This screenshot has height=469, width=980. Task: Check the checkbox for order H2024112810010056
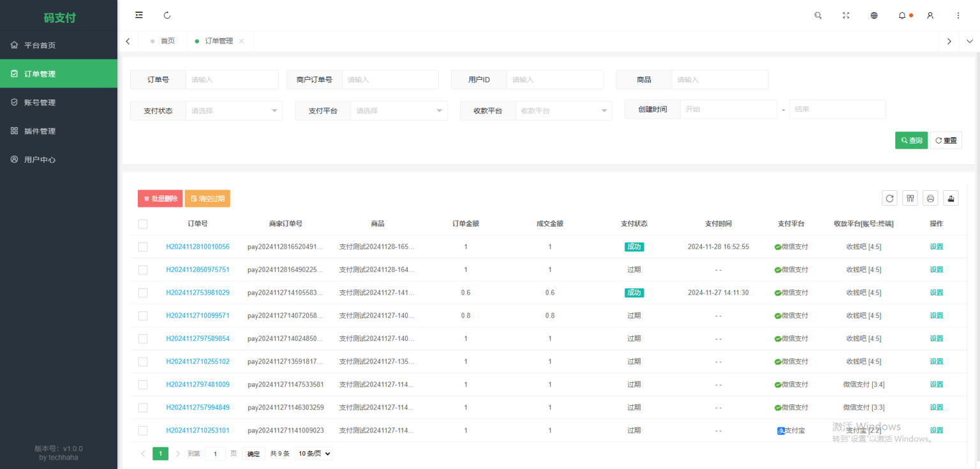tap(142, 246)
